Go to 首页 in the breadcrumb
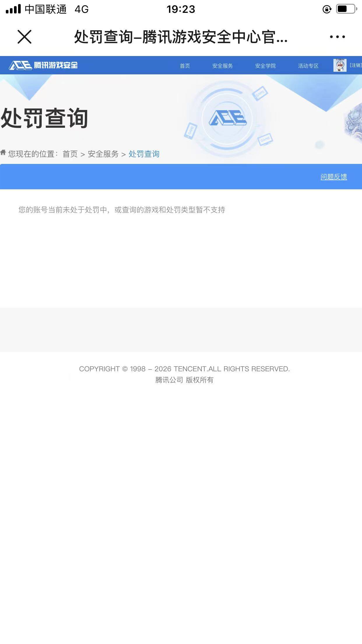This screenshot has width=362, height=644. [70, 154]
